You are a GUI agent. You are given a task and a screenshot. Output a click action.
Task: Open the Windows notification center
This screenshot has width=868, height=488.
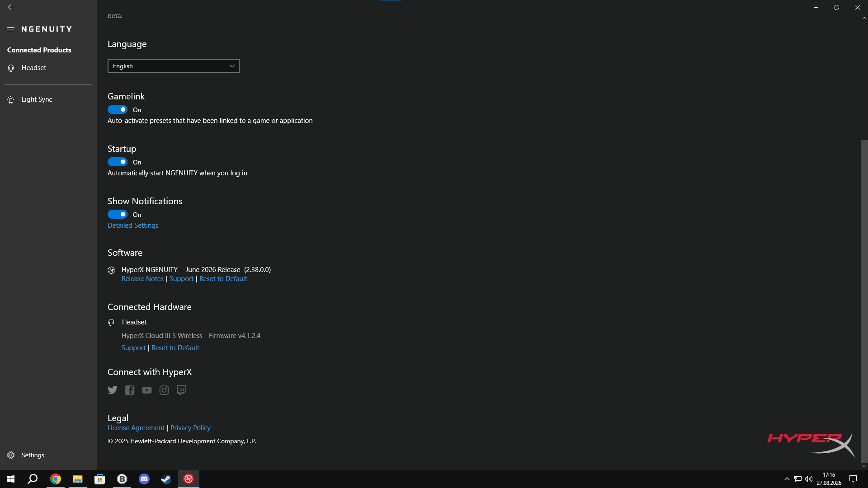click(853, 479)
